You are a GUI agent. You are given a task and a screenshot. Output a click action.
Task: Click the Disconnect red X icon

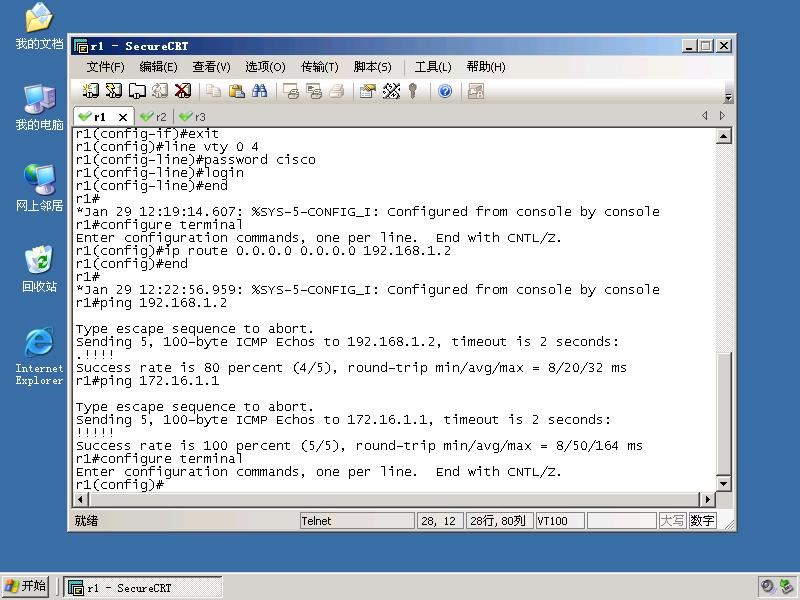click(183, 91)
